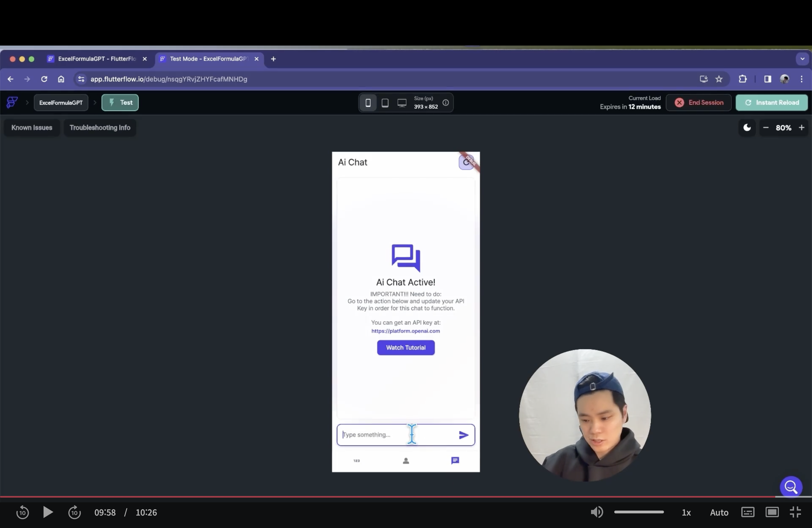Select the phone device size icon
The height and width of the screenshot is (528, 812).
pos(368,103)
